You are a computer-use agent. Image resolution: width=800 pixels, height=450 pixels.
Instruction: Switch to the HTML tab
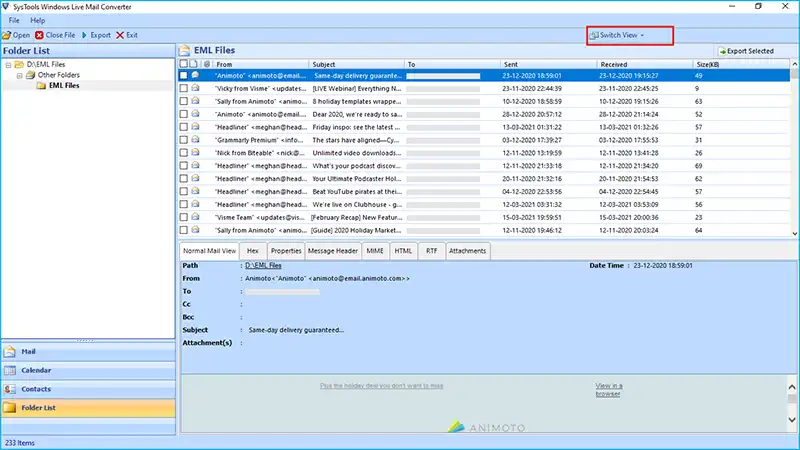point(403,251)
